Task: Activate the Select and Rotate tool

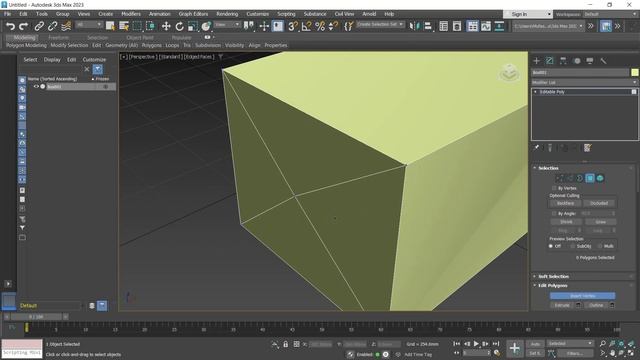Action: (x=179, y=27)
